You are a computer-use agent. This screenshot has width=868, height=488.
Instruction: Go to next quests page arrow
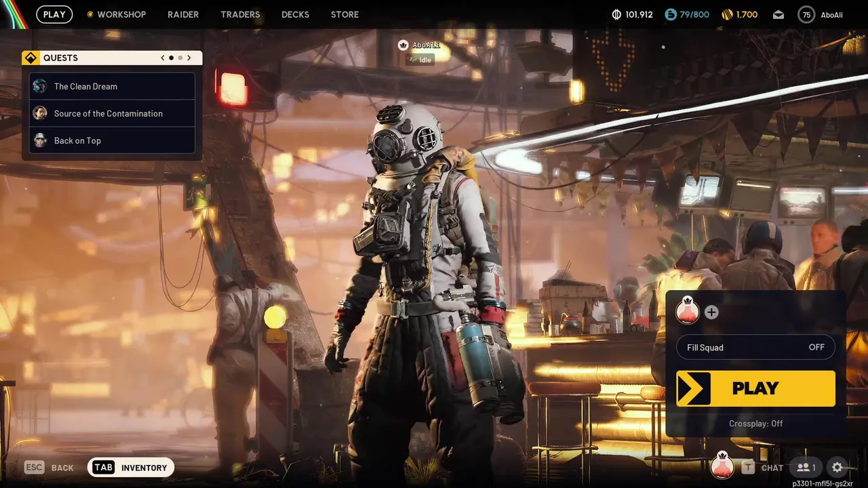pos(189,58)
